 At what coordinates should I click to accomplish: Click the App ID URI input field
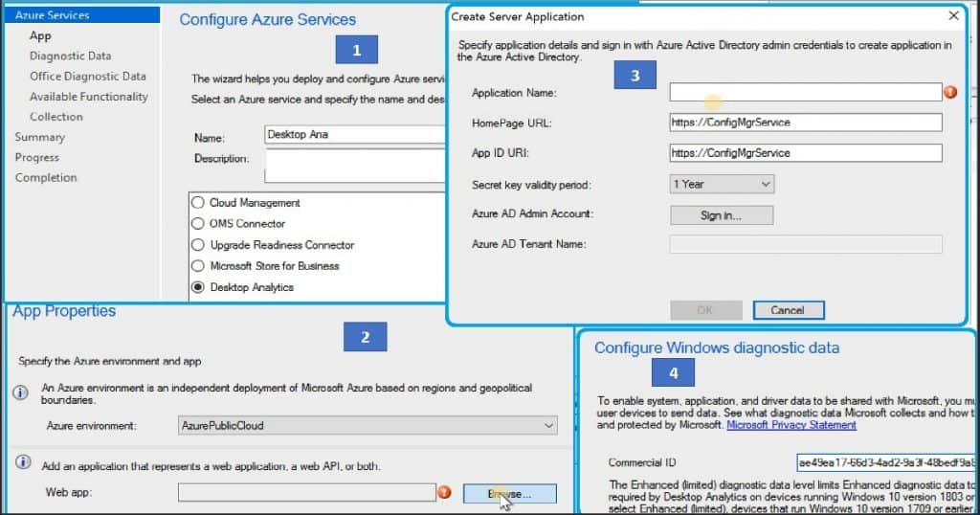pyautogui.click(x=806, y=152)
